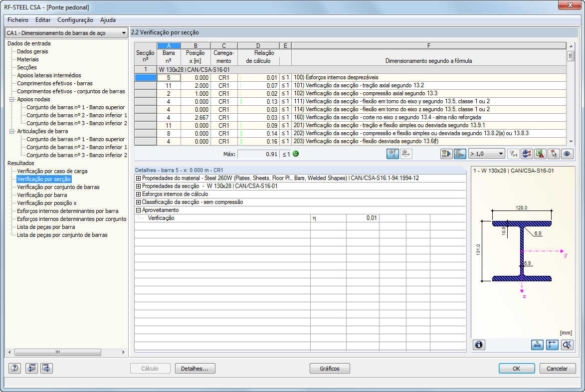Open Lista de peças por barra
Screen dimensions: 585x392
click(46, 227)
